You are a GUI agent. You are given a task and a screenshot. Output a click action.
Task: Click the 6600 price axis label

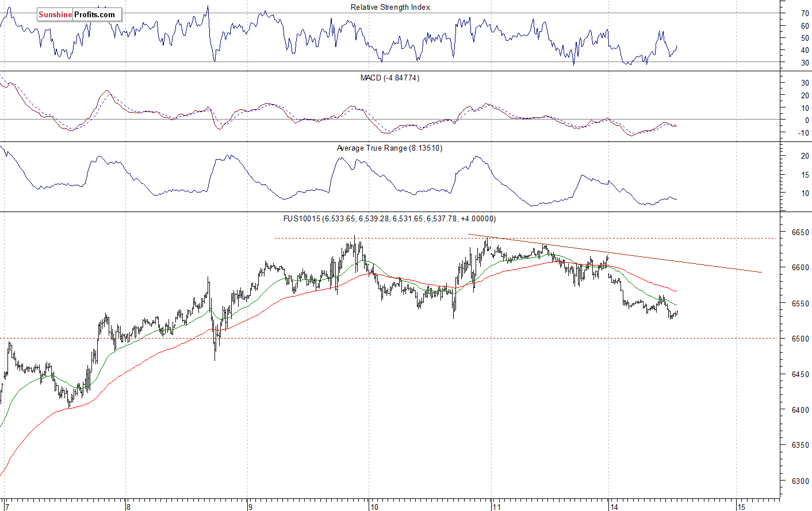pos(800,268)
